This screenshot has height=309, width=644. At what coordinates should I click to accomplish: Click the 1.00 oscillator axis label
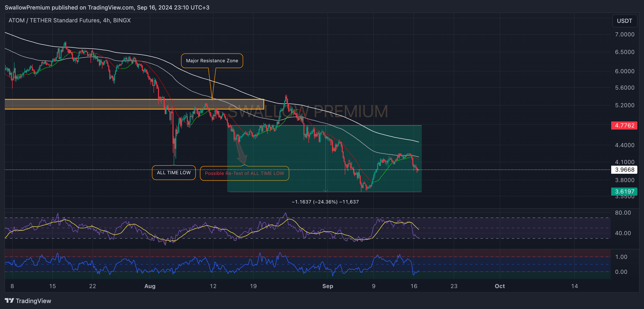(x=621, y=257)
